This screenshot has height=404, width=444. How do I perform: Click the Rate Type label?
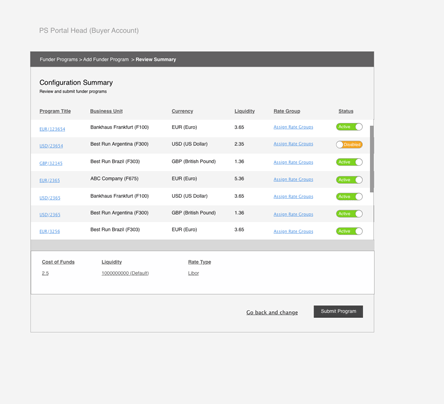point(199,262)
